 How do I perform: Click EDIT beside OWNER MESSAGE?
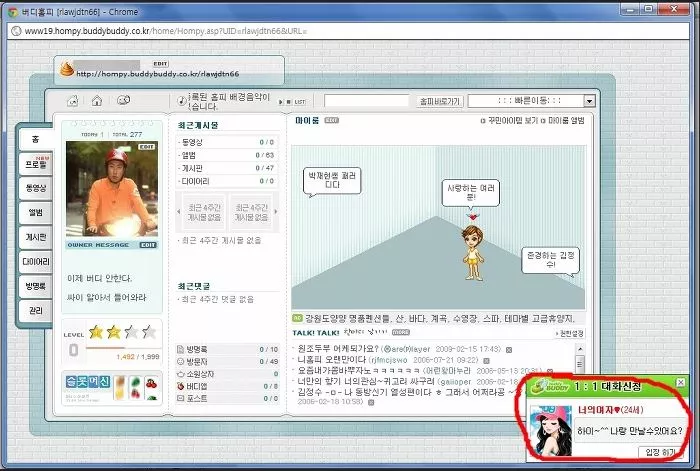click(x=148, y=245)
